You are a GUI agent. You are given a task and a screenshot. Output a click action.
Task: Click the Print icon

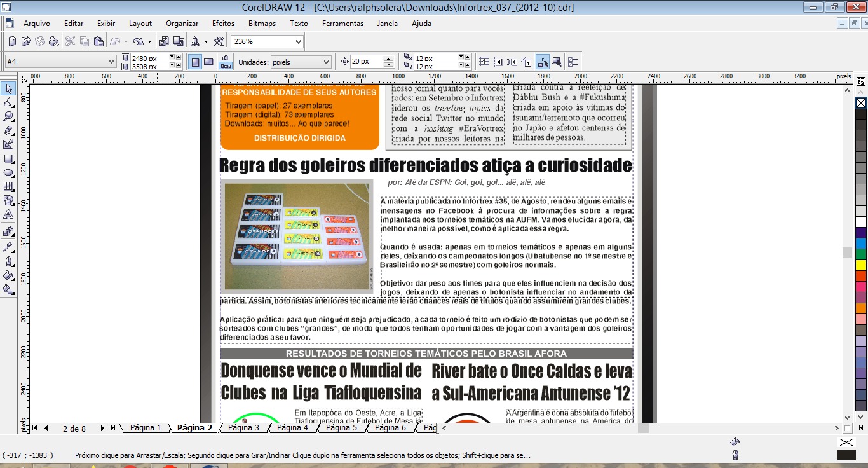[54, 41]
